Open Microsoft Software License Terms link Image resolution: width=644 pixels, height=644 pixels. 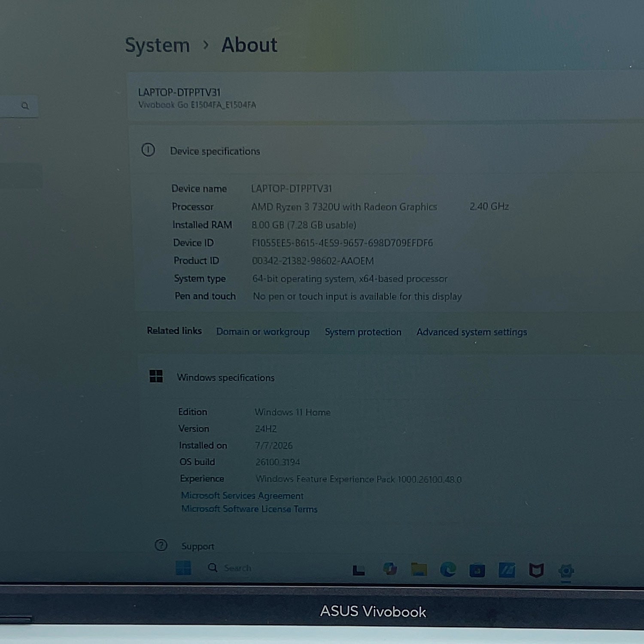(249, 509)
